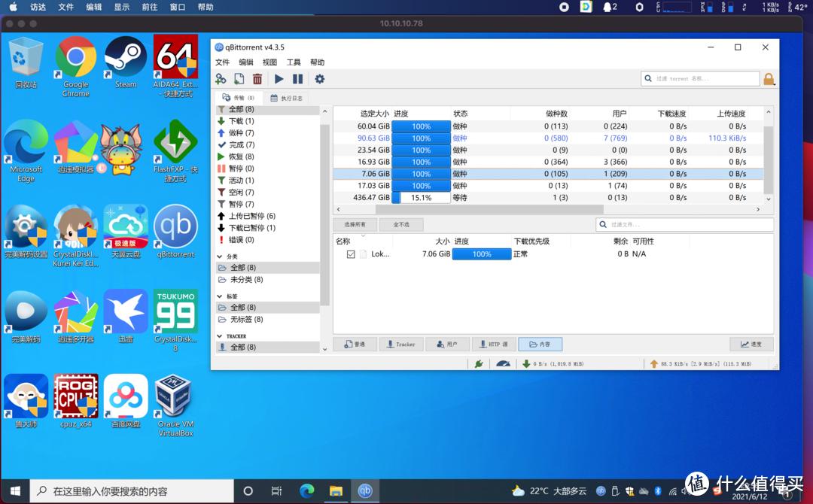Viewport: 813px width, 504px height.
Task: Collapse the 分类 section
Action: pyautogui.click(x=220, y=257)
